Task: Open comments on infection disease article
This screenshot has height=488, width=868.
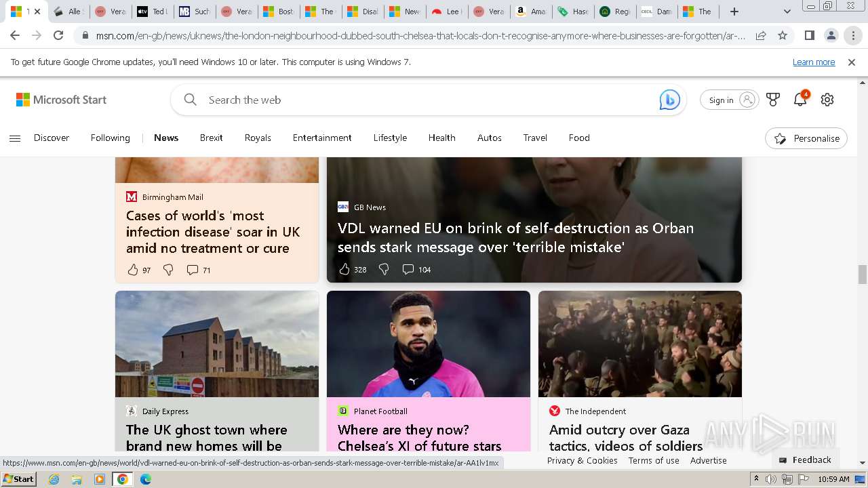Action: (x=193, y=270)
